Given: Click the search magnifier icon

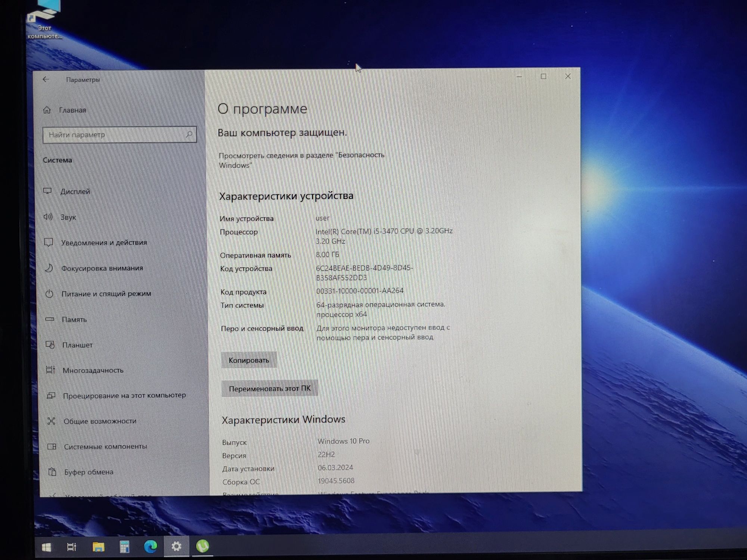Looking at the screenshot, I should pos(189,134).
